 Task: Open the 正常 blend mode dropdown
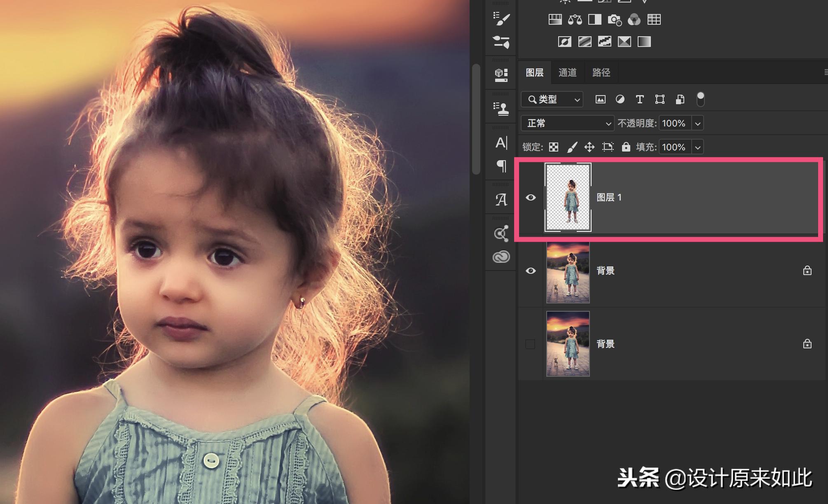pos(567,123)
